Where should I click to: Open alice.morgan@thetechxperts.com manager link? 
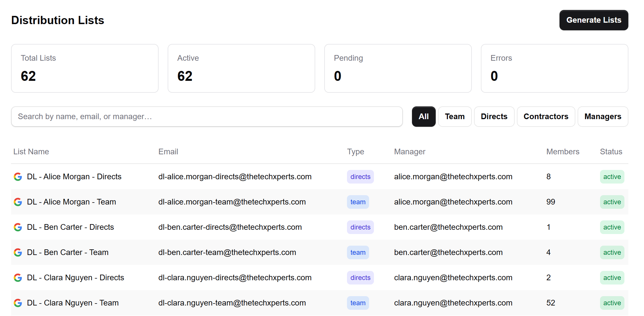(453, 176)
